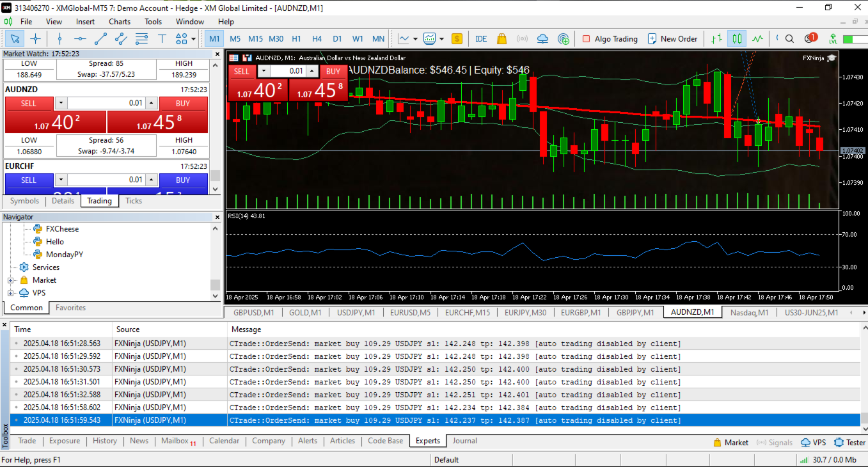The width and height of the screenshot is (868, 467).
Task: Select the text label tool
Action: click(162, 38)
